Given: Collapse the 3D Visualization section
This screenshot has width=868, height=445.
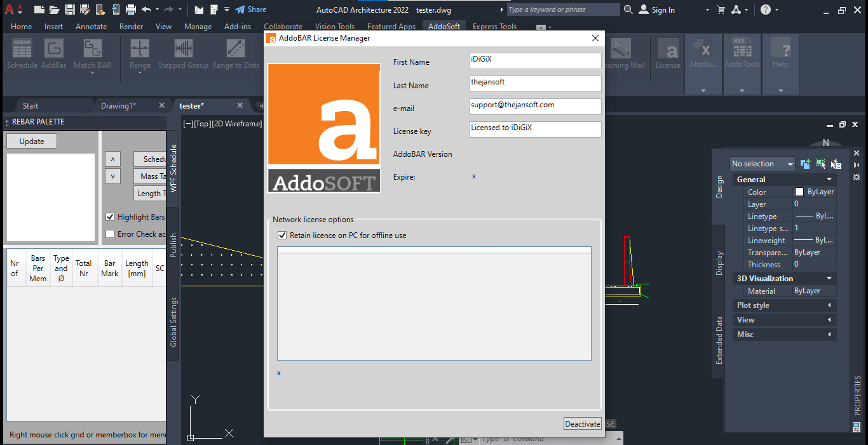Looking at the screenshot, I should tap(829, 279).
